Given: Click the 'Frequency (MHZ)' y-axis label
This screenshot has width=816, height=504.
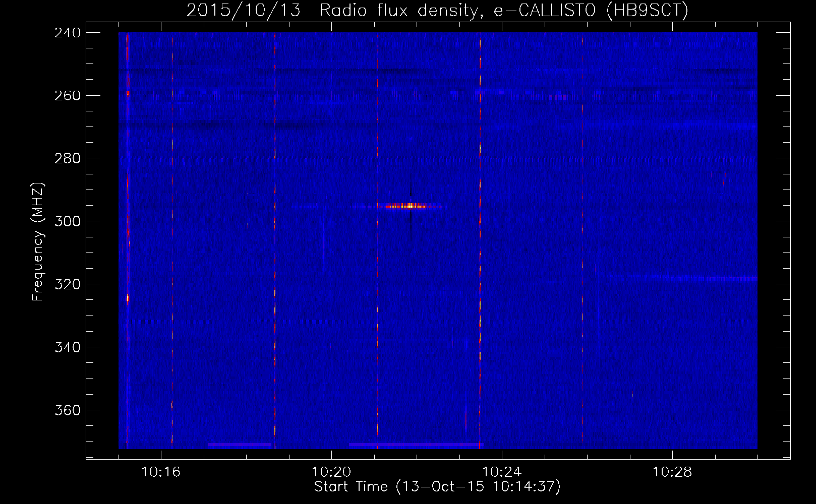Looking at the screenshot, I should click(38, 242).
